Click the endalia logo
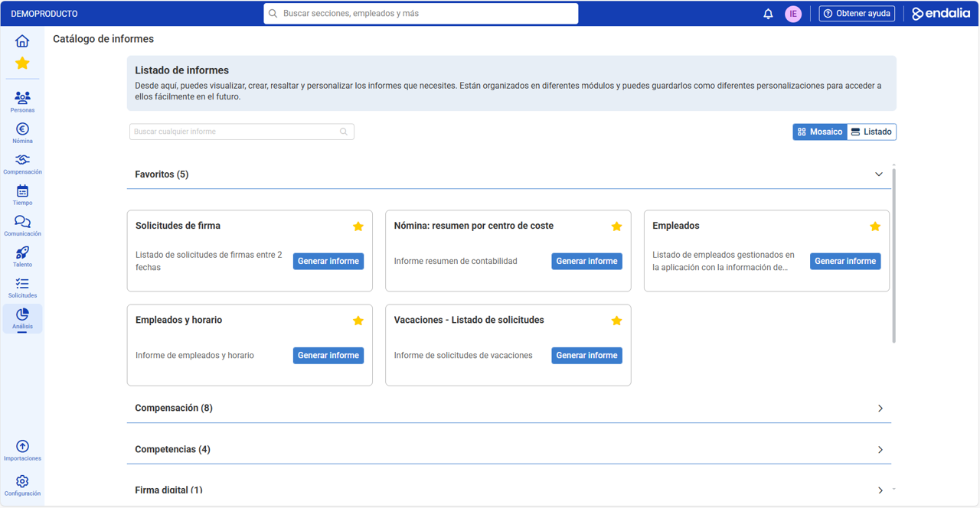The width and height of the screenshot is (980, 508). [941, 14]
